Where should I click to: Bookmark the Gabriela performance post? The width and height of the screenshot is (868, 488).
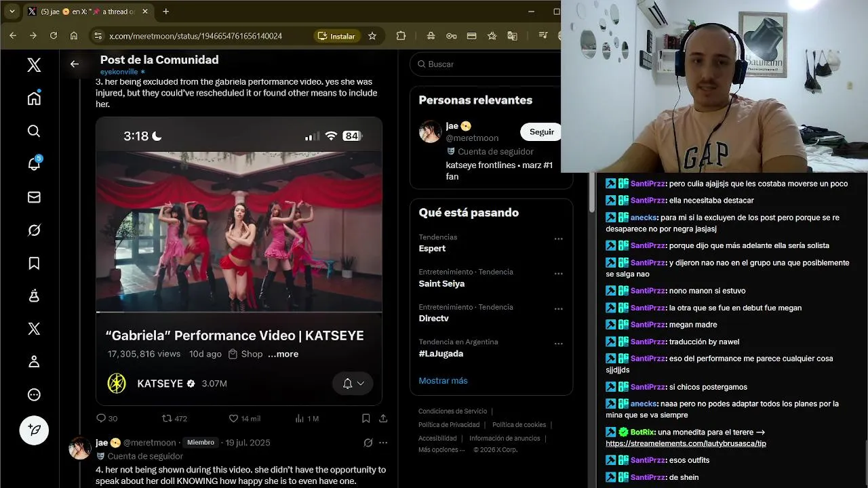pos(366,418)
